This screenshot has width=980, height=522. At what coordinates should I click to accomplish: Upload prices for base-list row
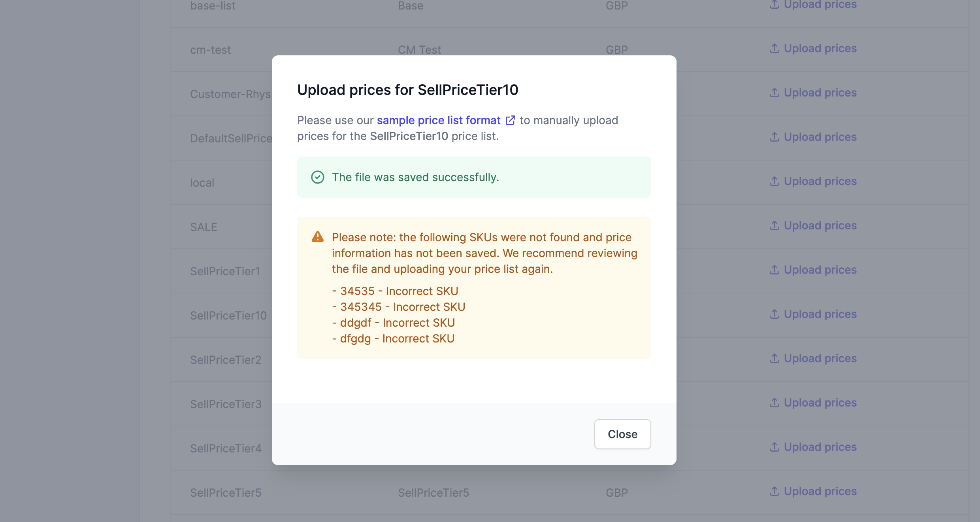(x=813, y=5)
